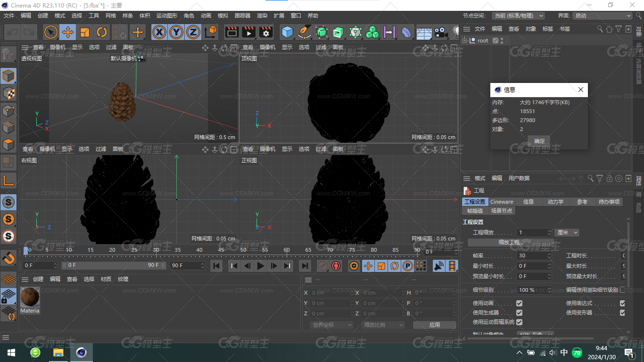This screenshot has height=362, width=644.
Task: Click the 工程缩放 stepper arrows
Action: point(549,232)
